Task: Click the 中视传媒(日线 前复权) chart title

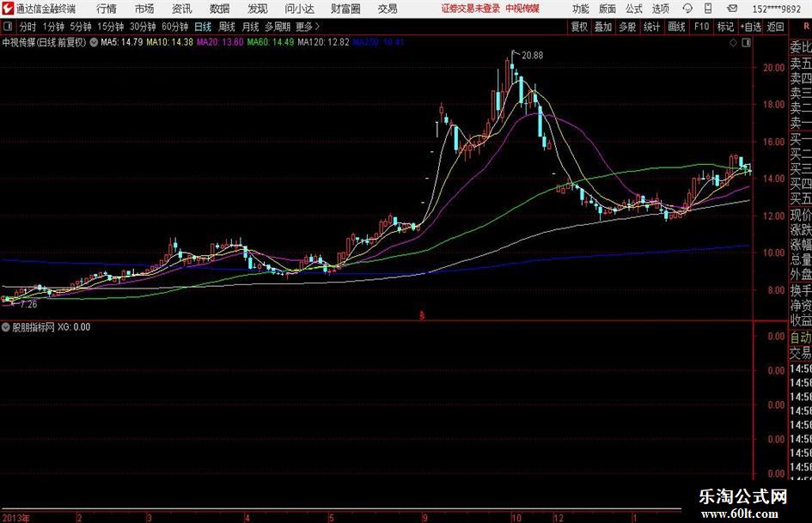Action: click(44, 42)
